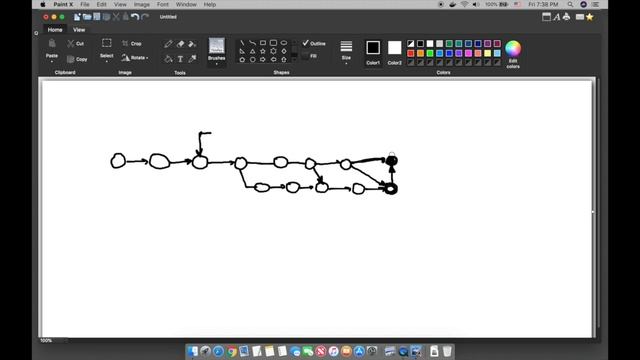Select the Eraser tool
This screenshot has width=640, height=360.
(x=180, y=44)
